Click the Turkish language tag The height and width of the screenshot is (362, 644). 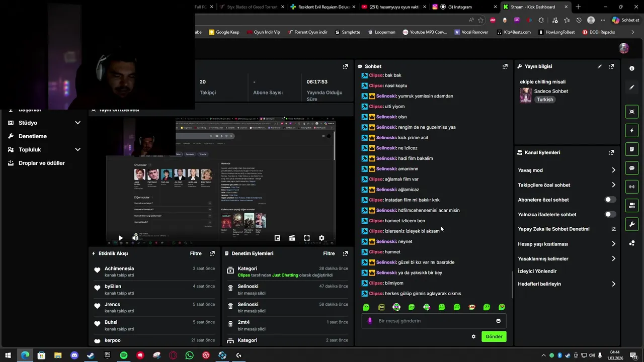(545, 100)
